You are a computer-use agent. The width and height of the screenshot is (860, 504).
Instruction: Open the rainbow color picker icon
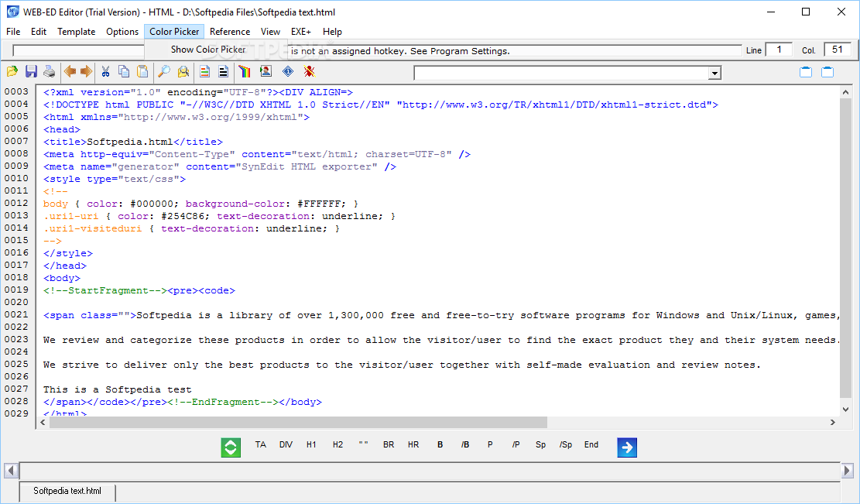pyautogui.click(x=245, y=71)
